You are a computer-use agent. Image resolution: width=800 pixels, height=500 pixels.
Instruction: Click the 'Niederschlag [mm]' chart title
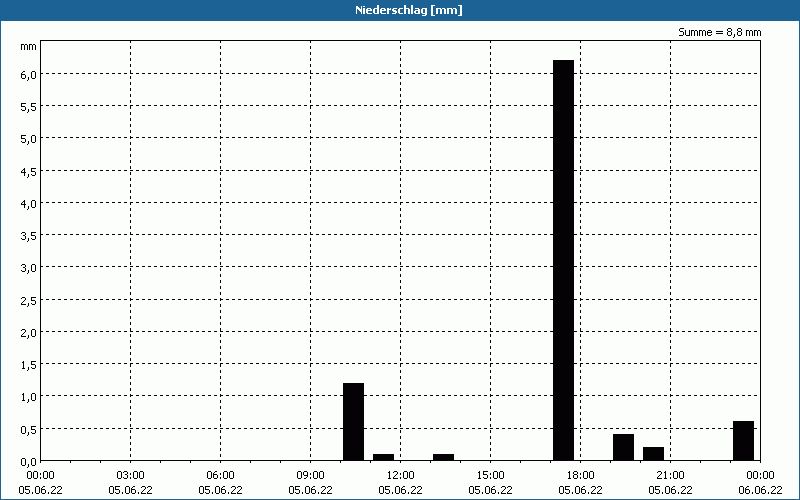[x=409, y=10]
